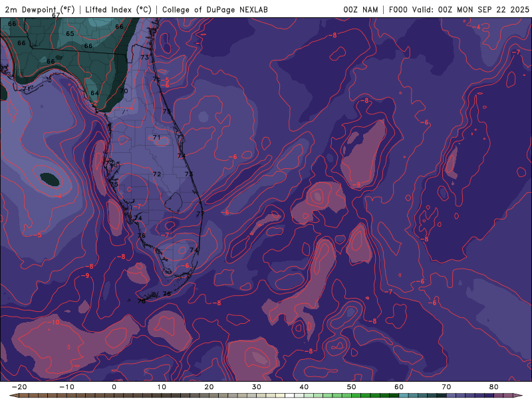Click the red '-10' lifted index contour label

(53, 322)
